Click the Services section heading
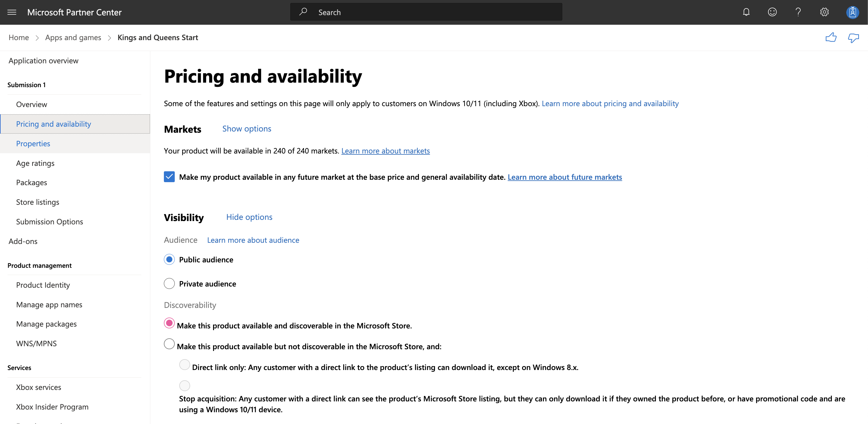This screenshot has width=868, height=424. point(19,368)
